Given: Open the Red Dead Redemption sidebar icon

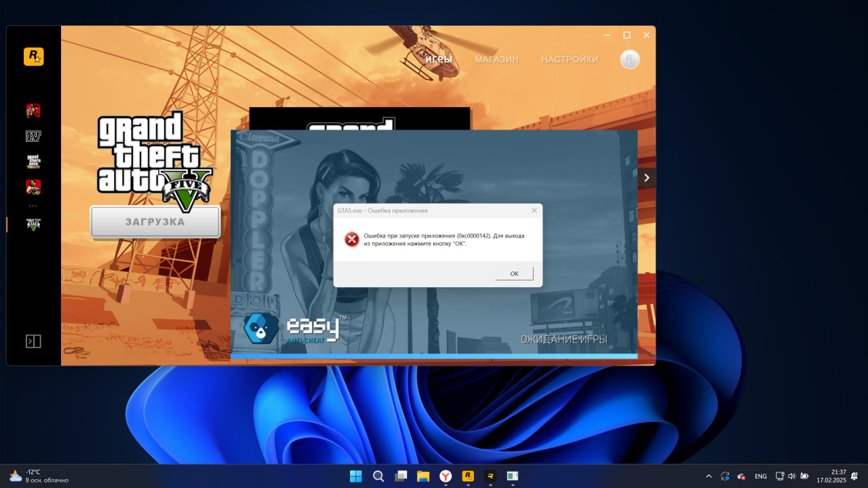Looking at the screenshot, I should point(33,187).
